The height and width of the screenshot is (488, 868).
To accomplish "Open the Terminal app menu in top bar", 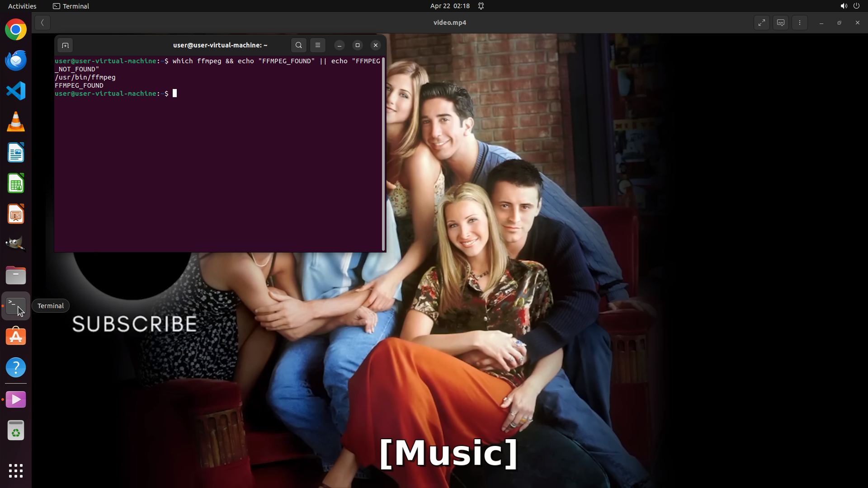I will 71,6.
